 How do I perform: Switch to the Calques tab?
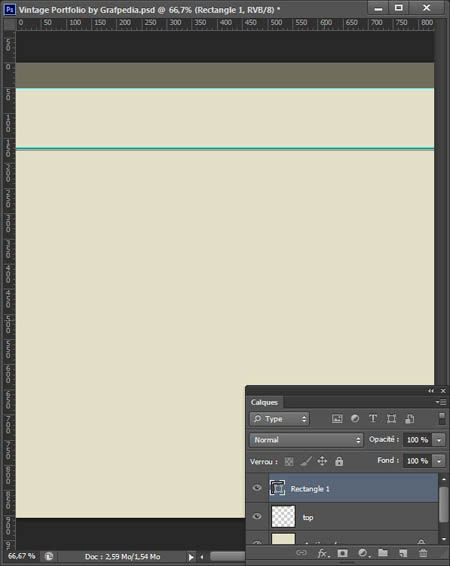coord(264,402)
